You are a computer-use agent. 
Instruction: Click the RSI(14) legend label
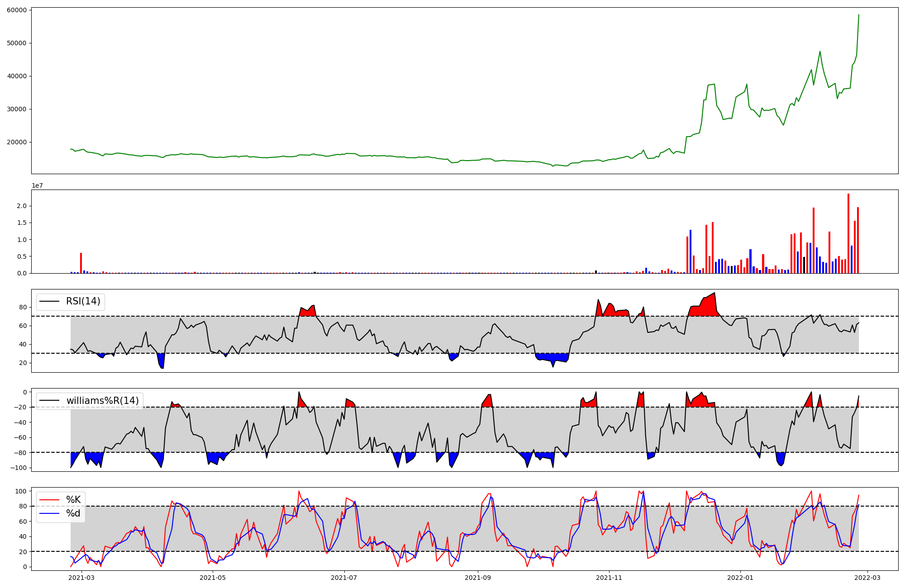(x=83, y=301)
